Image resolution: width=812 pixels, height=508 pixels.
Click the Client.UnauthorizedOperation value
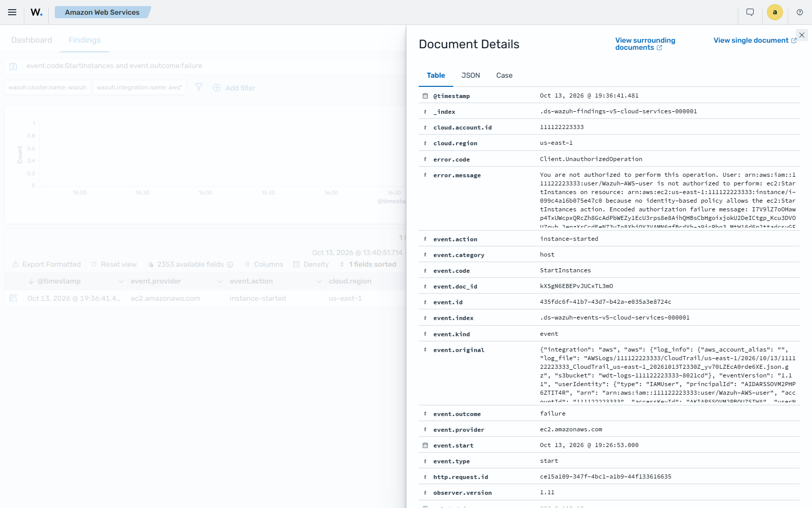591,159
